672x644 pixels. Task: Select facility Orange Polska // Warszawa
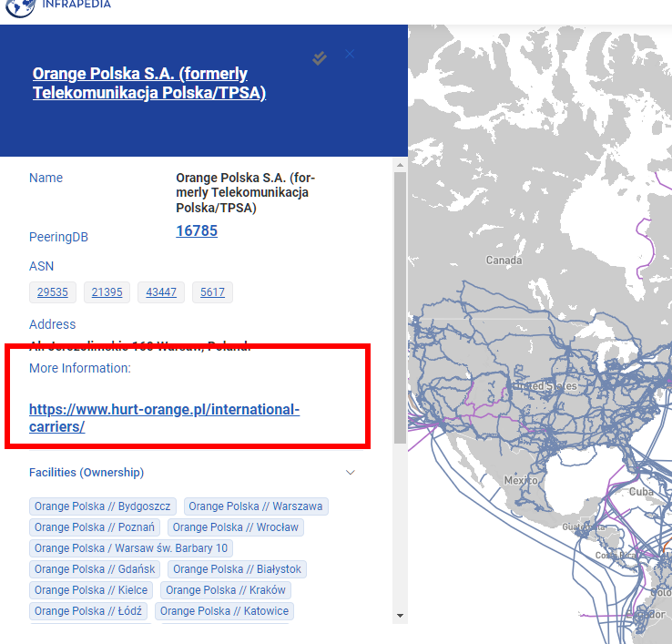[256, 506]
